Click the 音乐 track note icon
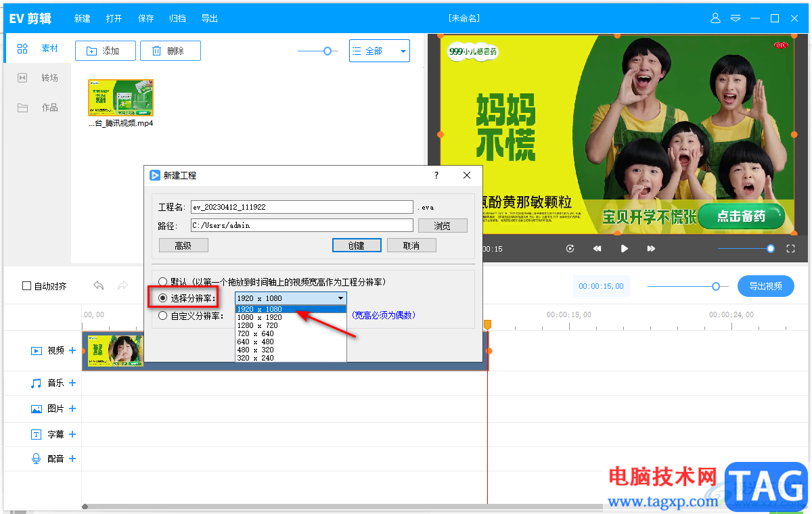The width and height of the screenshot is (812, 514). 37,383
